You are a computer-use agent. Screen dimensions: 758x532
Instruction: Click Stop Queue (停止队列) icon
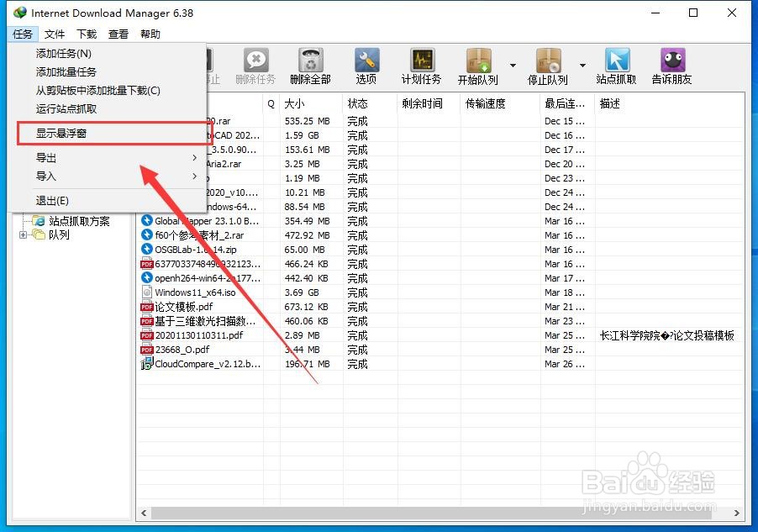(x=548, y=66)
